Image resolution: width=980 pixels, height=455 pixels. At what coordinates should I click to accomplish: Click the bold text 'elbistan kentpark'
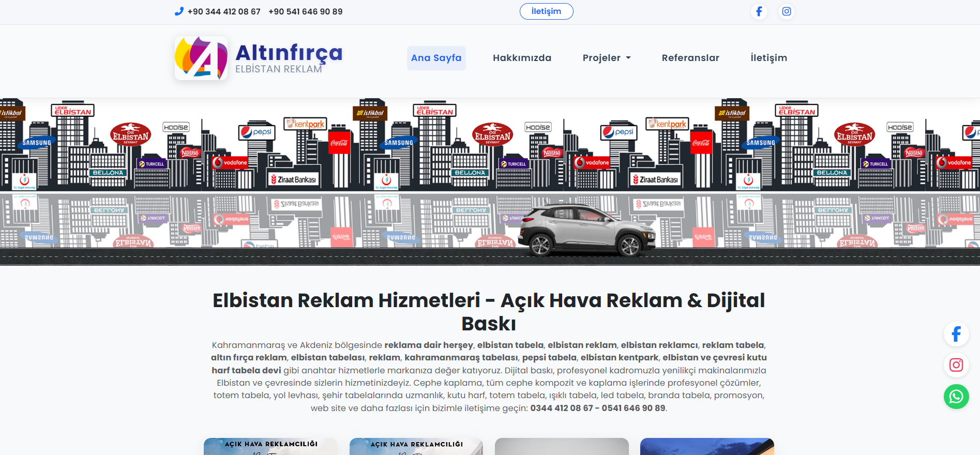point(620,357)
